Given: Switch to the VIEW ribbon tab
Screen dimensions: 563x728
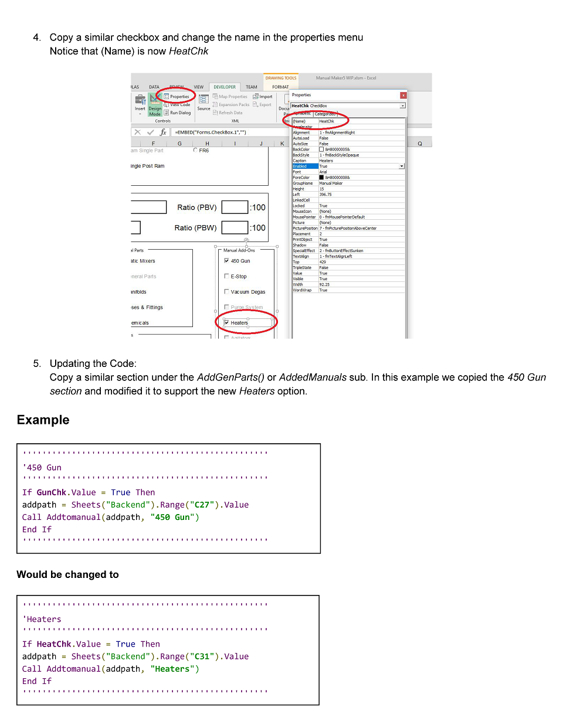Looking at the screenshot, I should 199,87.
